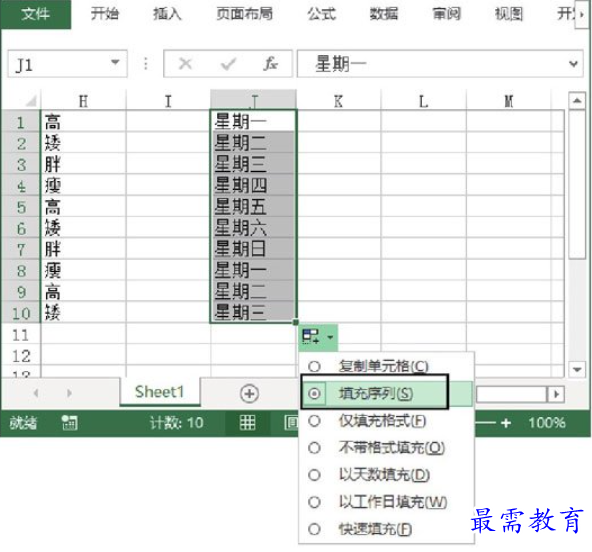The image size is (592, 552).
Task: Click cell J7 containing 星期日
Action: tap(253, 249)
